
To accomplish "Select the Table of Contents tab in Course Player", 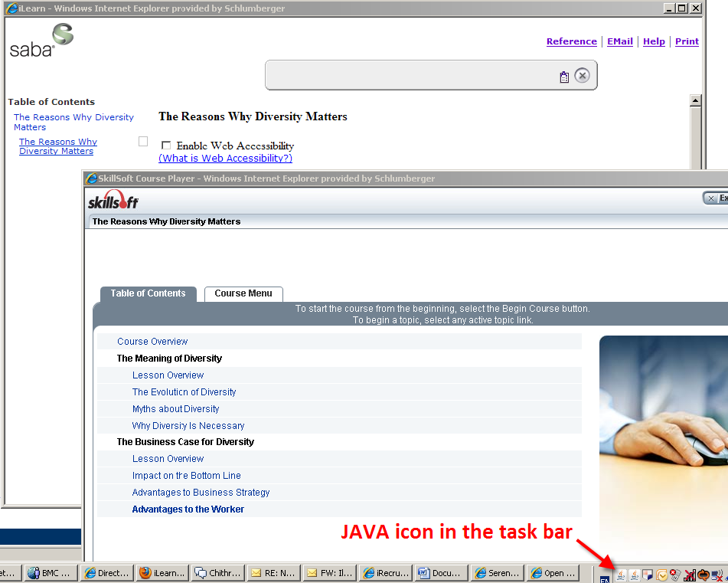I will click(x=148, y=293).
